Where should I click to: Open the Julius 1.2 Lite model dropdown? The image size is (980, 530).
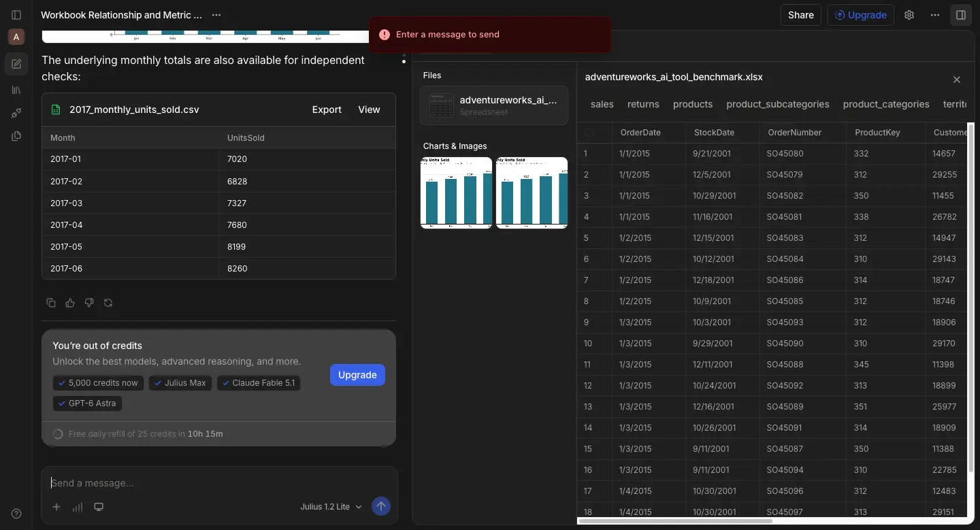click(x=331, y=507)
